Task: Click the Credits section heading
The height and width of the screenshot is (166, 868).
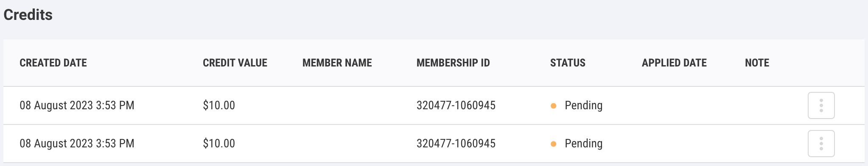Action: pyautogui.click(x=28, y=15)
